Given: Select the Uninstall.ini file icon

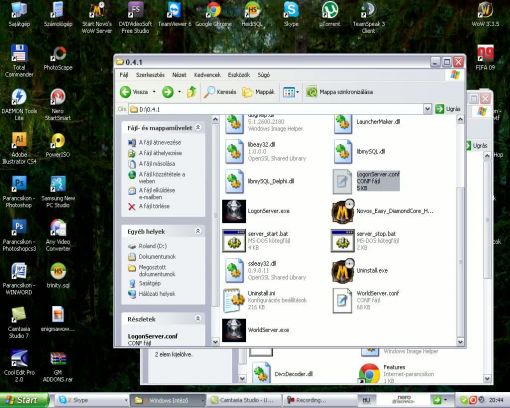Looking at the screenshot, I should pyautogui.click(x=234, y=301).
